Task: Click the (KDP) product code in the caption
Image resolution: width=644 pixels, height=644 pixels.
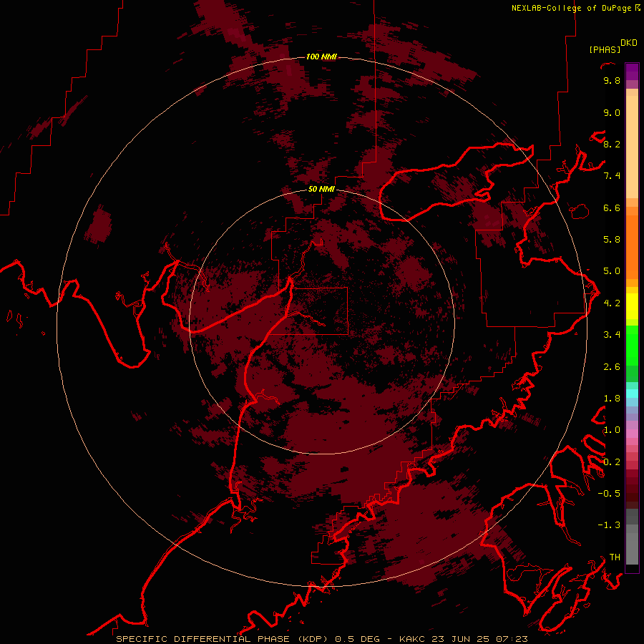Action: point(313,639)
